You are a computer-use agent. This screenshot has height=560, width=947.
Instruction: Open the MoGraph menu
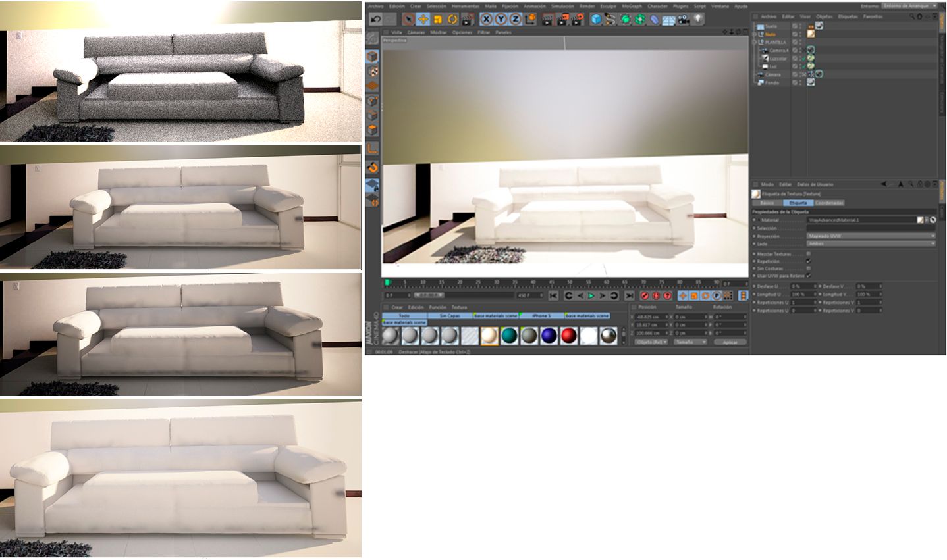click(x=632, y=6)
